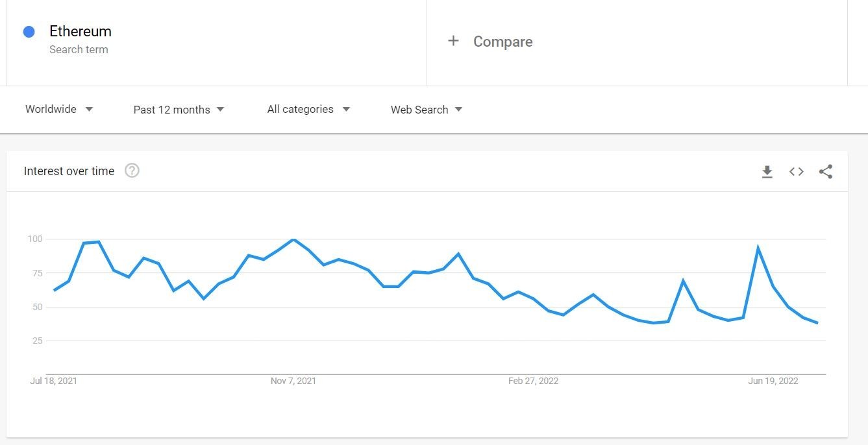Click the Interest over time heading
The height and width of the screenshot is (445, 868).
pos(69,171)
